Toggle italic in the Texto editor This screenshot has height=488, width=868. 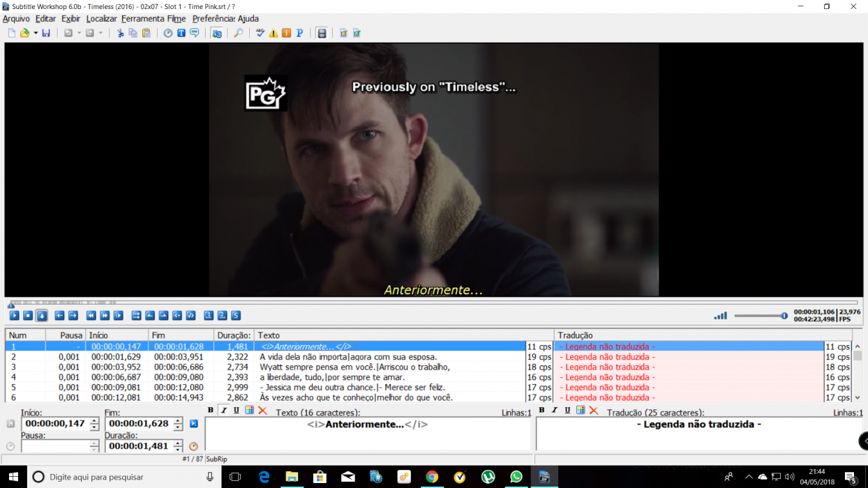223,411
